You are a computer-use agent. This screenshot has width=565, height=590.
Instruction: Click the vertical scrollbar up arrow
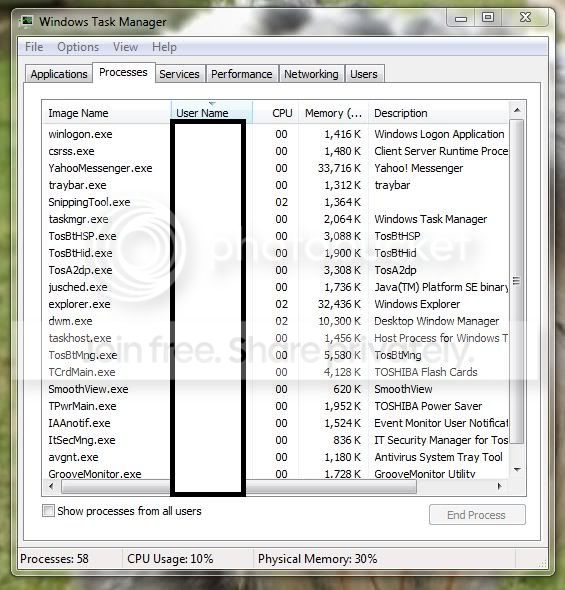click(517, 110)
